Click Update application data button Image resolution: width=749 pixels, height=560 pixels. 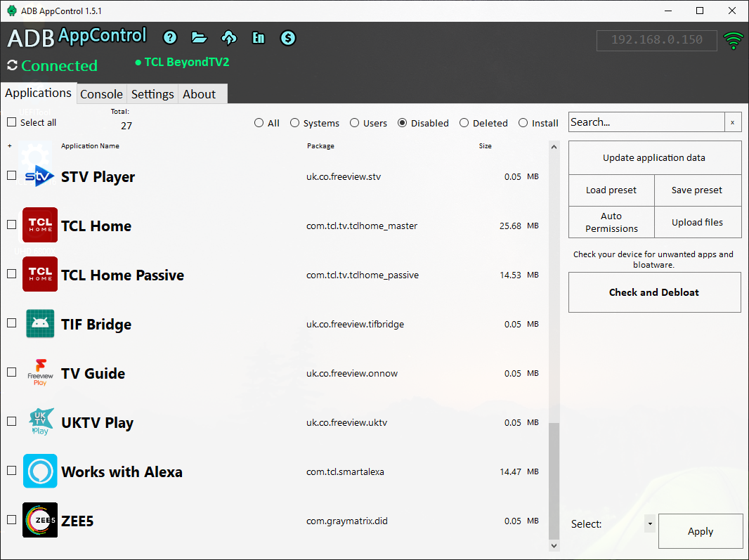[x=654, y=157]
